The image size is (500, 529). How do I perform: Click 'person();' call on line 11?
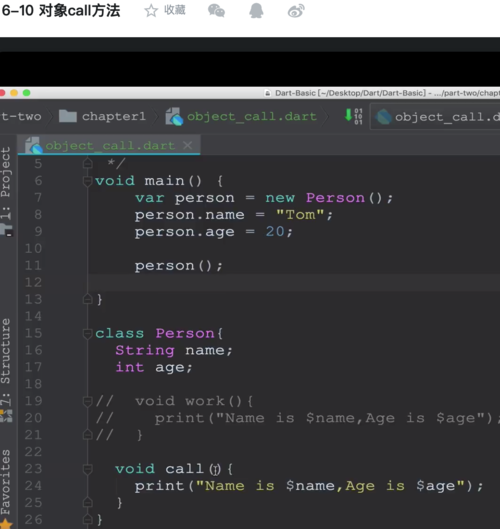[178, 266]
